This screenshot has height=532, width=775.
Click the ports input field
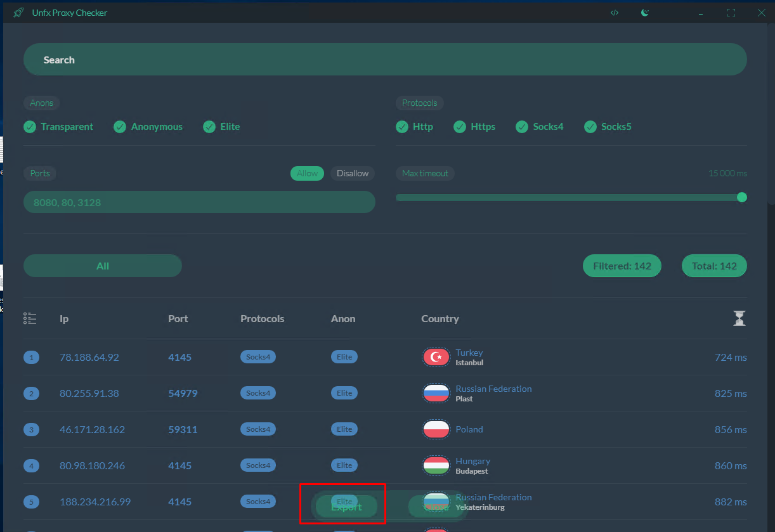click(199, 202)
